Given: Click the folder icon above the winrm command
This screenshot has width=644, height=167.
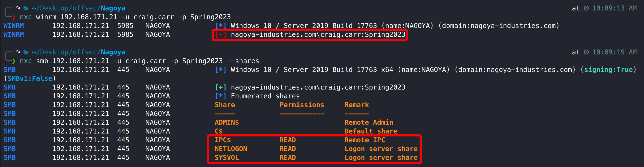Looking at the screenshot, I should 26,8.
